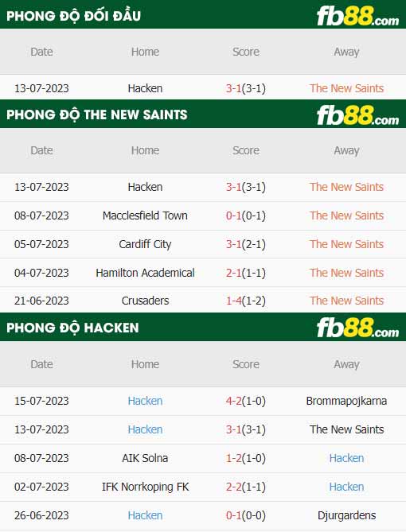
Task: Select Phong Độ Hacken header title
Action: coord(72,328)
